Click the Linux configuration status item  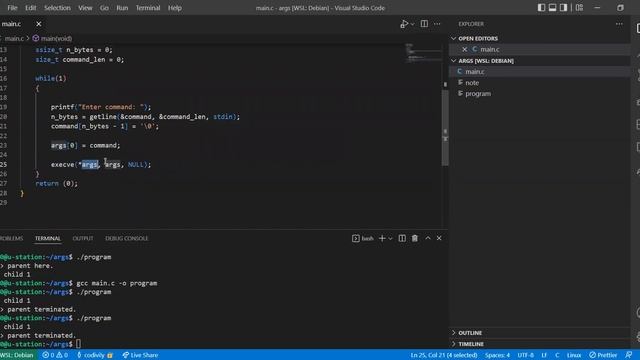tap(574, 355)
